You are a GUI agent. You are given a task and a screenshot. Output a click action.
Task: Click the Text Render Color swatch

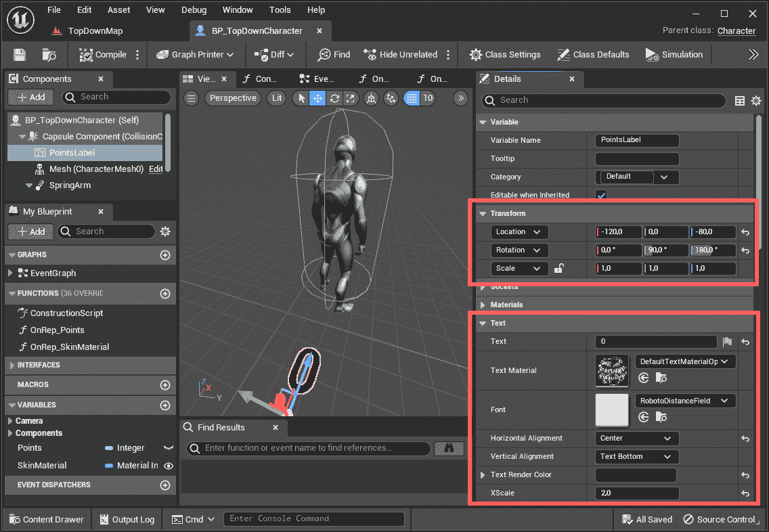(636, 474)
